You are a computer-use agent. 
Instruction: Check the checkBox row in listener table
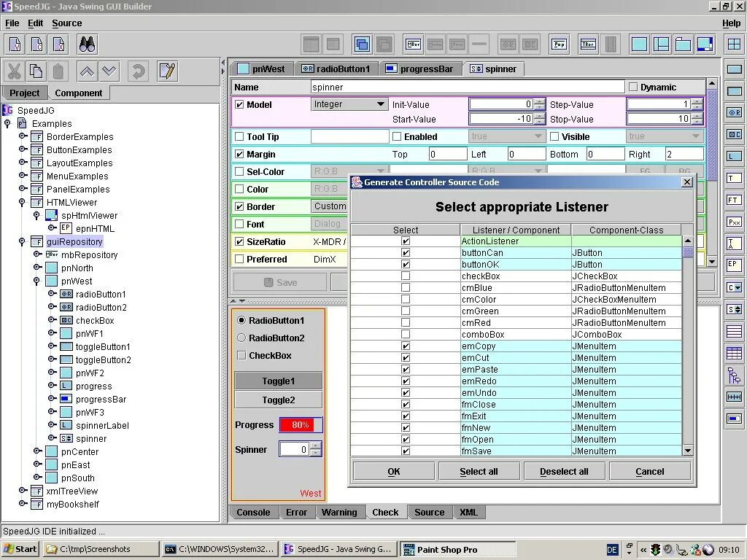(x=406, y=276)
